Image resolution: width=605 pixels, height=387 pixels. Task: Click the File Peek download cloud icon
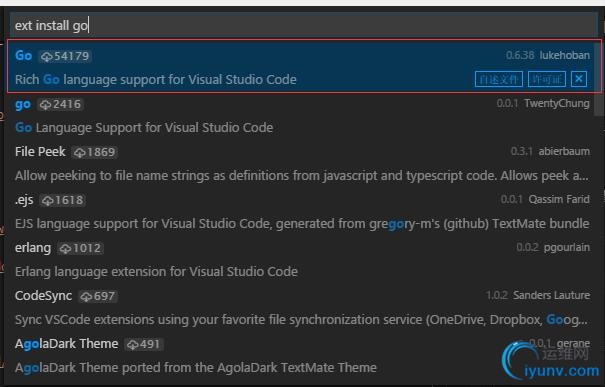[79, 152]
